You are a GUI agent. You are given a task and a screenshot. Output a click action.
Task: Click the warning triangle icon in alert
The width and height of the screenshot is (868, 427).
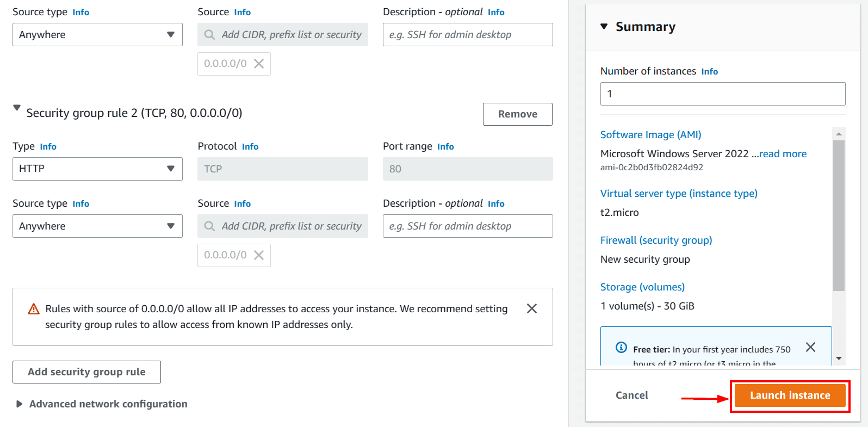(34, 309)
